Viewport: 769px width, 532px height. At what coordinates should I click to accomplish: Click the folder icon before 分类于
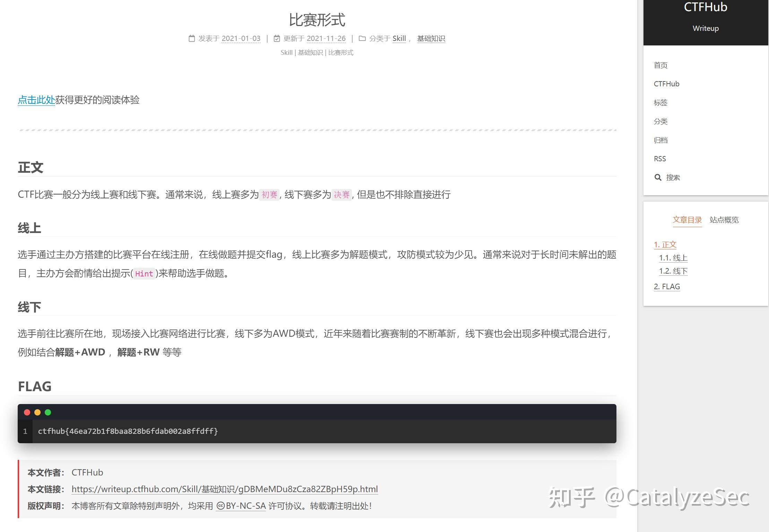[362, 38]
